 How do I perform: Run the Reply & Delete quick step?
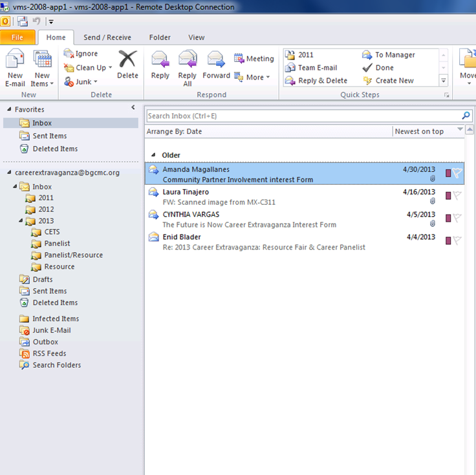coord(316,81)
